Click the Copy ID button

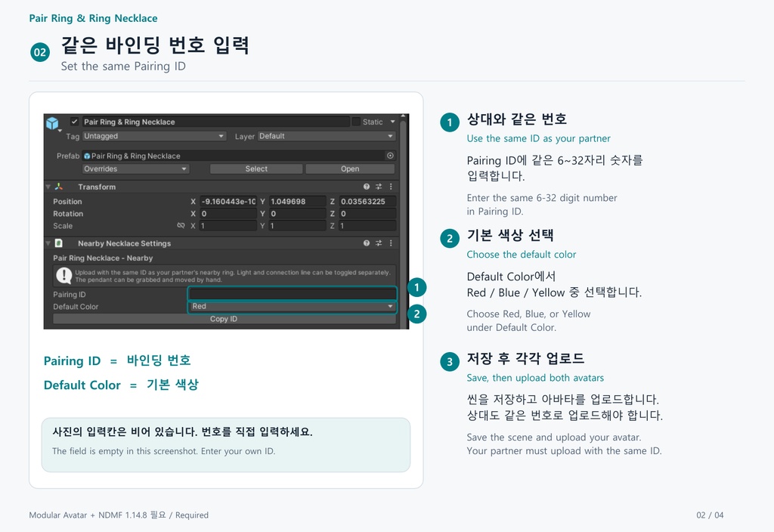[224, 319]
